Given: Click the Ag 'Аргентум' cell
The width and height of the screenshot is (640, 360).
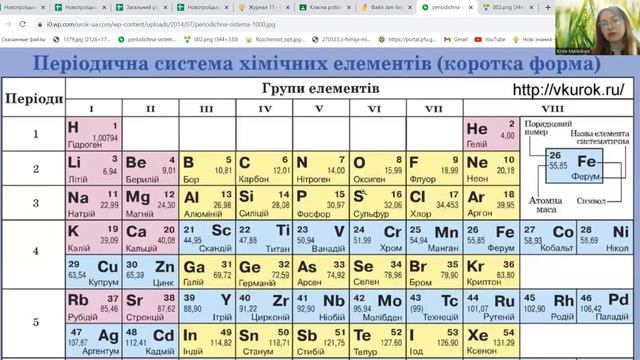Looking at the screenshot, I should coord(93,341).
